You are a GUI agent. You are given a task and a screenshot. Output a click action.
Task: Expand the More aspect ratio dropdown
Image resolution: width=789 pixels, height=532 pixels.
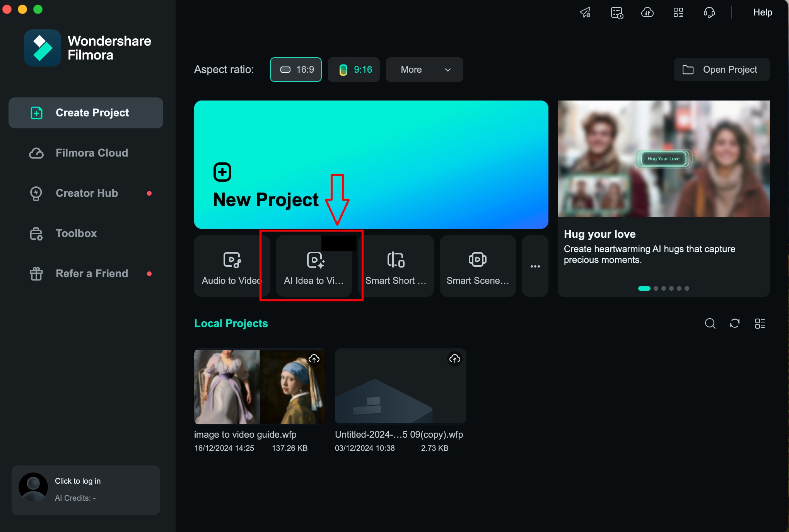(424, 70)
